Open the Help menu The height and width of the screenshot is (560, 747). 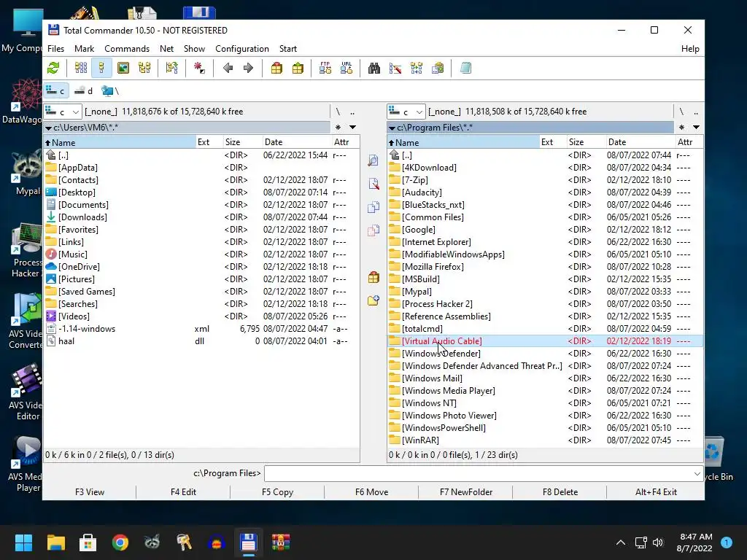(x=690, y=49)
